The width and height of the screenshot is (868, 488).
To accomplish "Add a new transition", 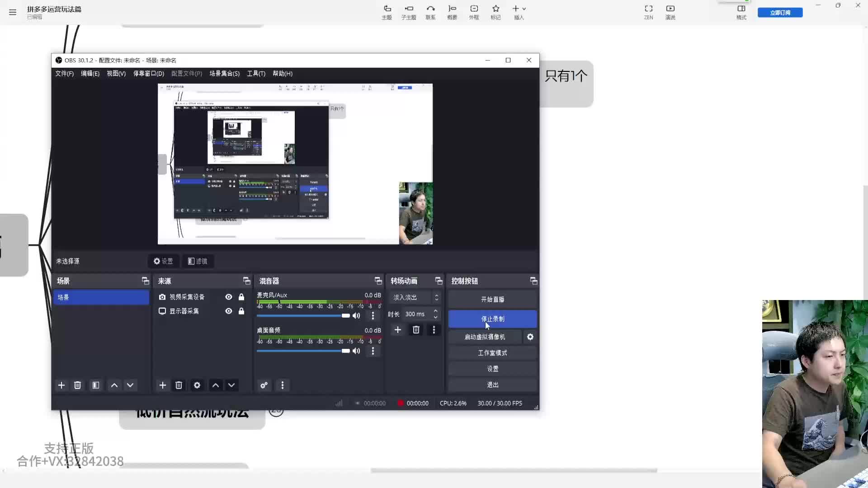I will (x=398, y=330).
